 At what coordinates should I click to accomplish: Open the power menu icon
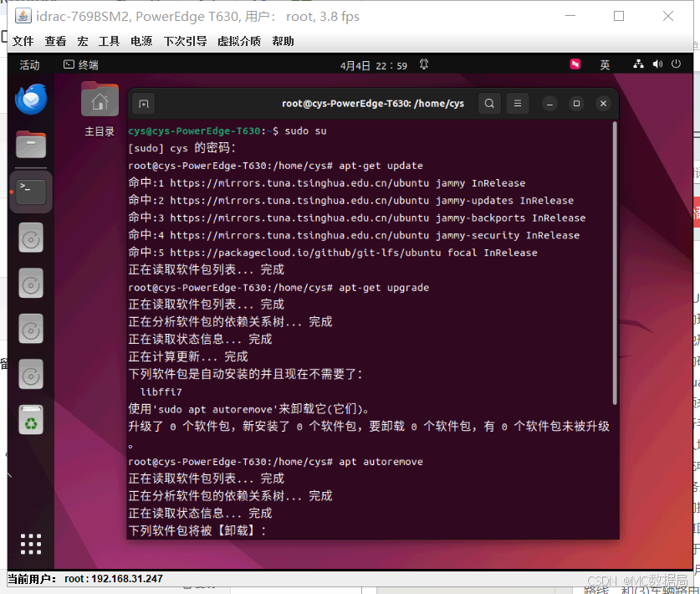click(x=676, y=64)
